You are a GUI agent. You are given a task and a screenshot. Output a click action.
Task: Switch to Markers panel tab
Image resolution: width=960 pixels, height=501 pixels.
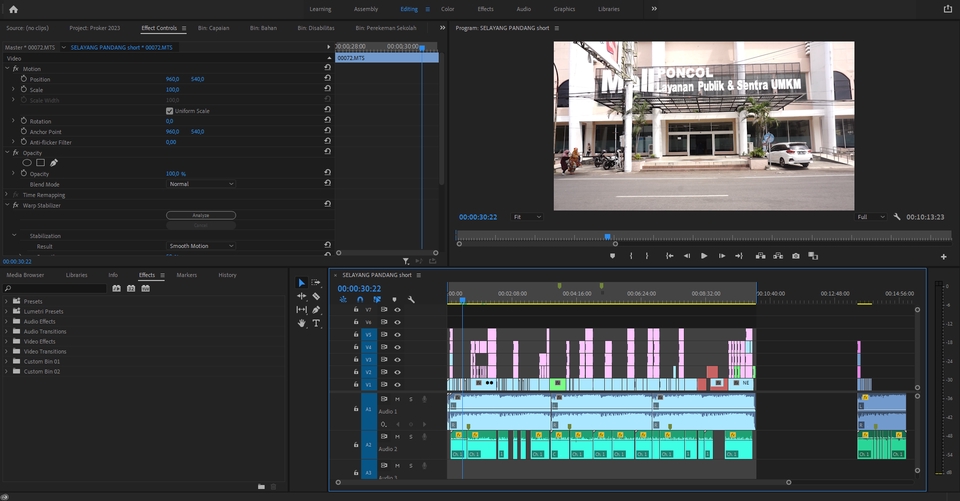coord(187,275)
